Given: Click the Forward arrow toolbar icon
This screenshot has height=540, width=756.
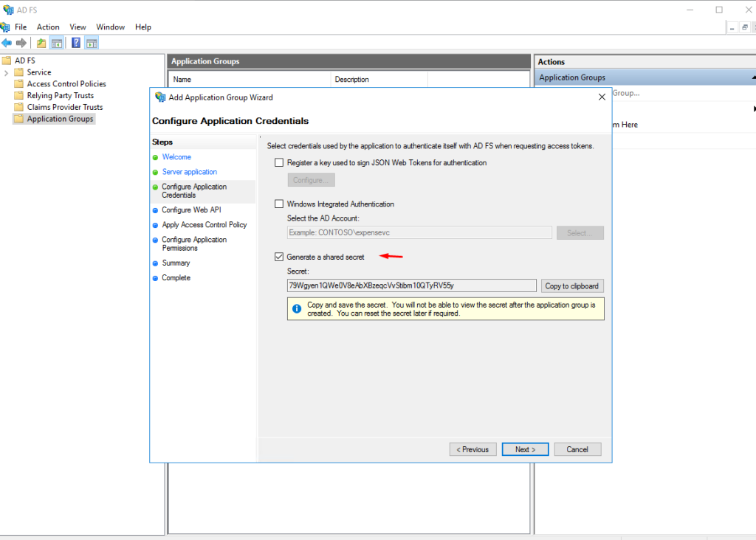Looking at the screenshot, I should click(21, 43).
